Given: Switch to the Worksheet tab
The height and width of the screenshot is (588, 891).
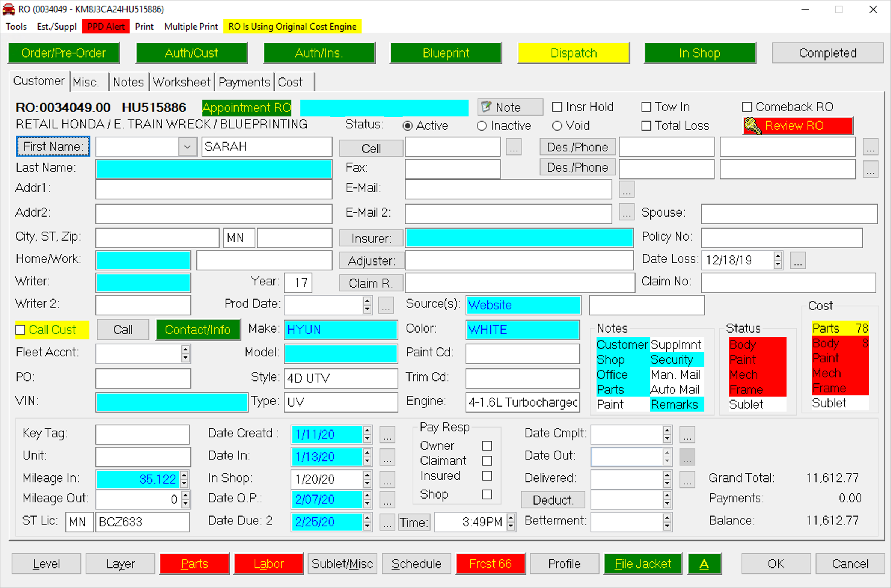Looking at the screenshot, I should click(181, 82).
